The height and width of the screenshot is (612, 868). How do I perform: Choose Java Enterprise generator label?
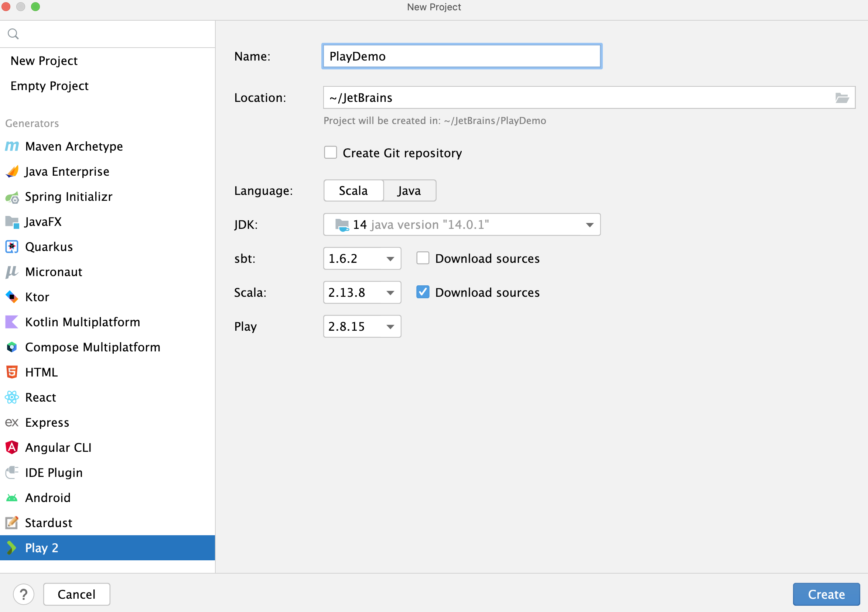(67, 172)
